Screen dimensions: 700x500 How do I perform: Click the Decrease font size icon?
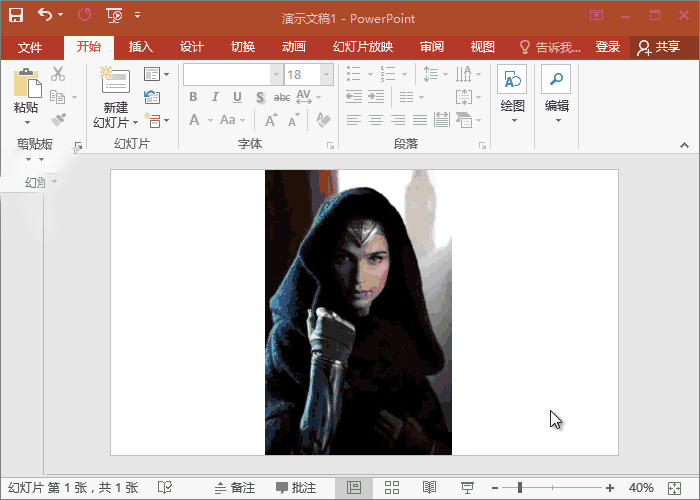[x=293, y=120]
